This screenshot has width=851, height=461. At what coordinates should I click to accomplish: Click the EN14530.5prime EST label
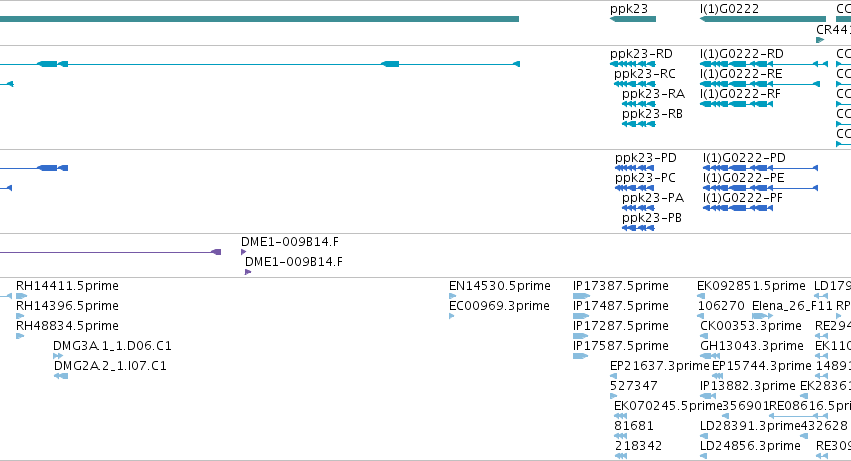click(x=500, y=286)
